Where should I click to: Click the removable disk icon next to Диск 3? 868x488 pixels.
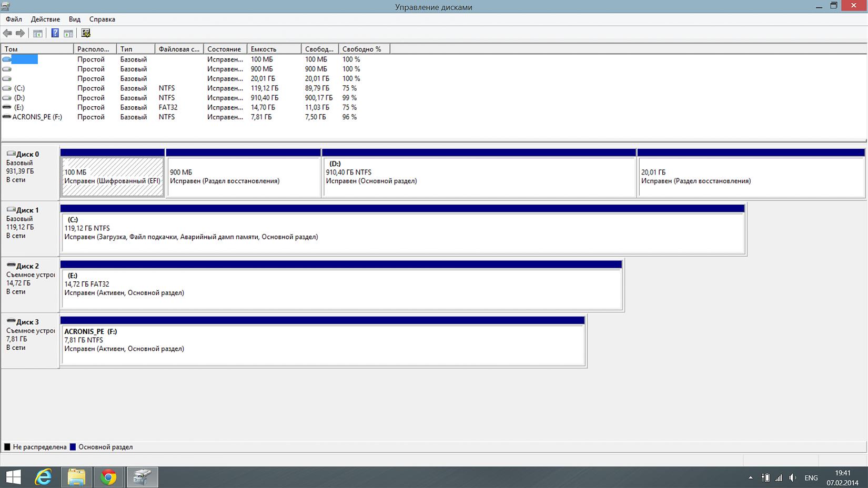tap(11, 321)
